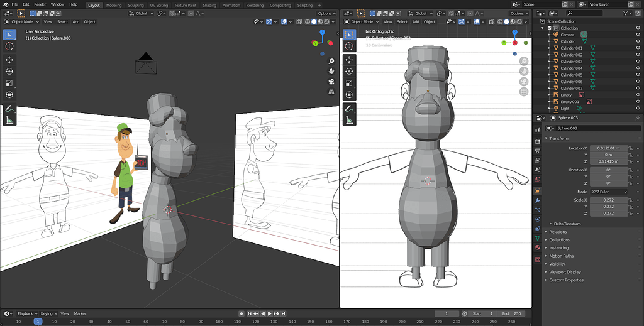Click the End frame 250 field
The image size is (644, 326).
[512, 313]
